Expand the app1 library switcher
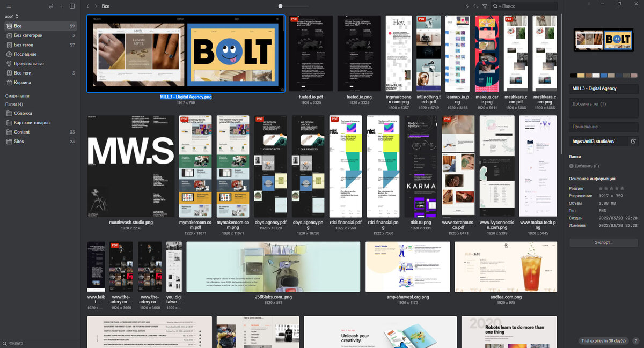 (x=12, y=17)
